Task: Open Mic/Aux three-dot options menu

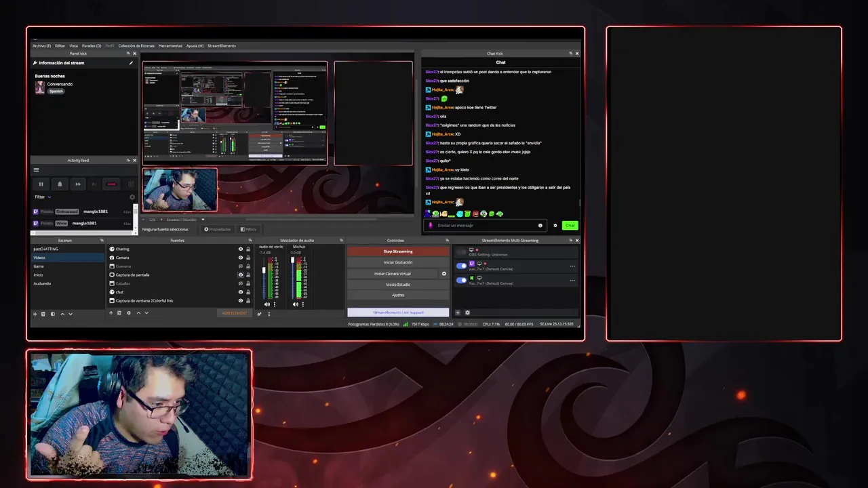Action: click(x=303, y=304)
